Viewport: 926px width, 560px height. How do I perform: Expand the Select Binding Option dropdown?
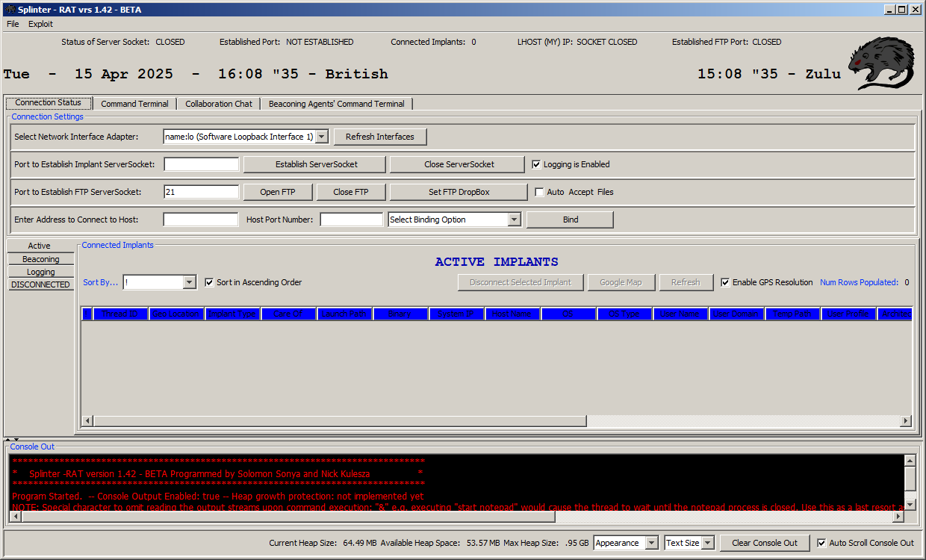point(514,220)
